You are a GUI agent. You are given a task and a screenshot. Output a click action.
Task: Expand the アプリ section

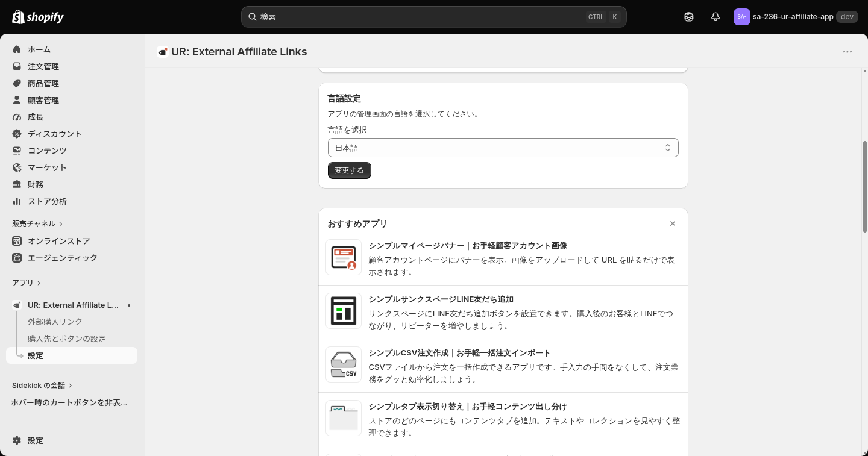(27, 283)
